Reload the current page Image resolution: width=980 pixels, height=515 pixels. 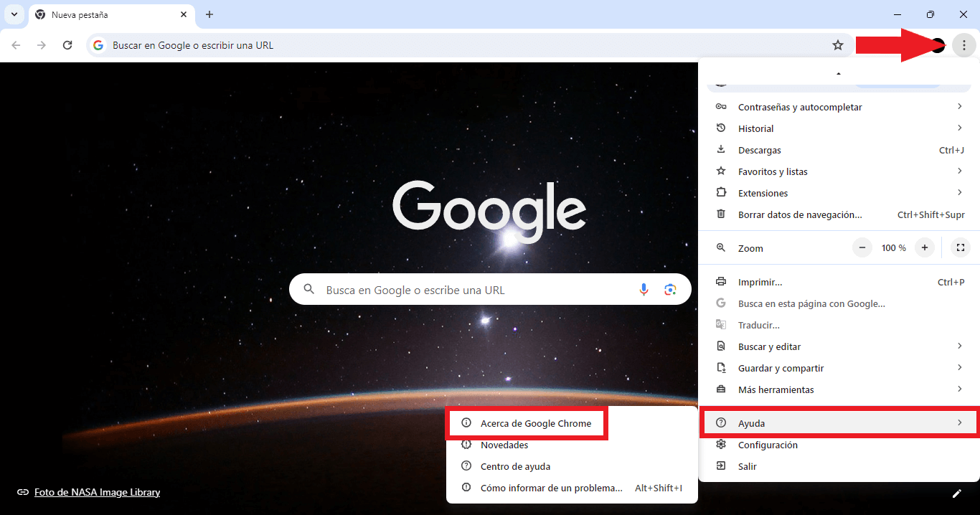67,45
